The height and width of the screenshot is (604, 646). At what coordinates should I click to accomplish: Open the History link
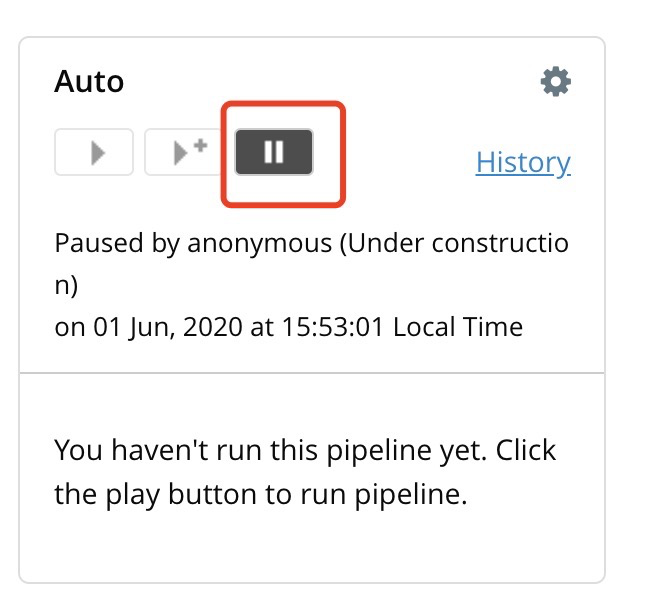click(522, 162)
